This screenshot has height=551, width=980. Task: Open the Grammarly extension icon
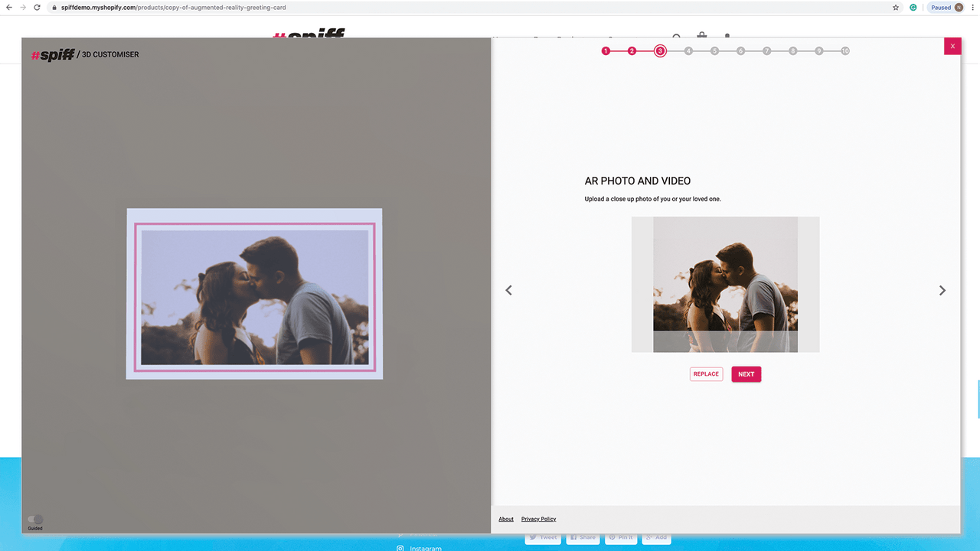(913, 8)
